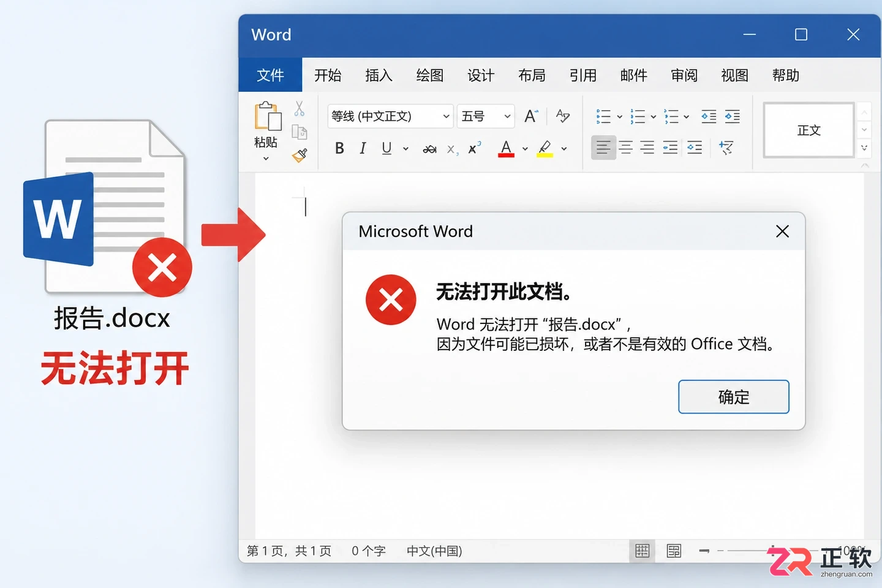Expand the highlight color dropdown arrow
This screenshot has width=882, height=588.
coord(564,149)
